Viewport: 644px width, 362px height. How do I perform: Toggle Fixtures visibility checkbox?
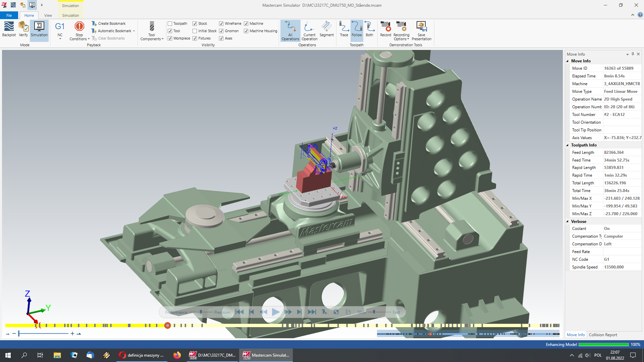click(195, 38)
